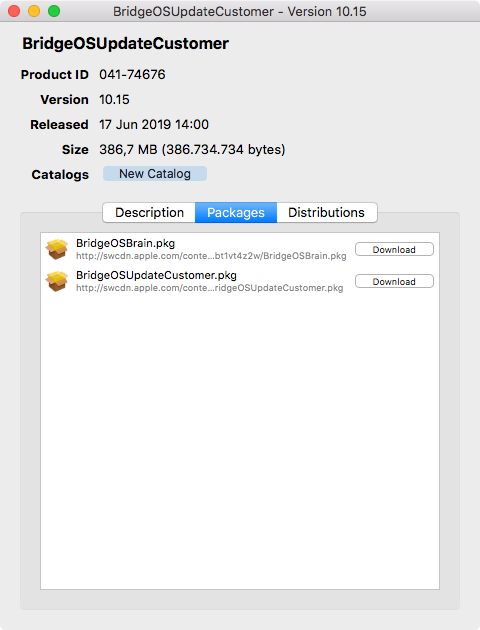The height and width of the screenshot is (630, 480).
Task: Minimize the window with the yellow button
Action: (x=34, y=11)
